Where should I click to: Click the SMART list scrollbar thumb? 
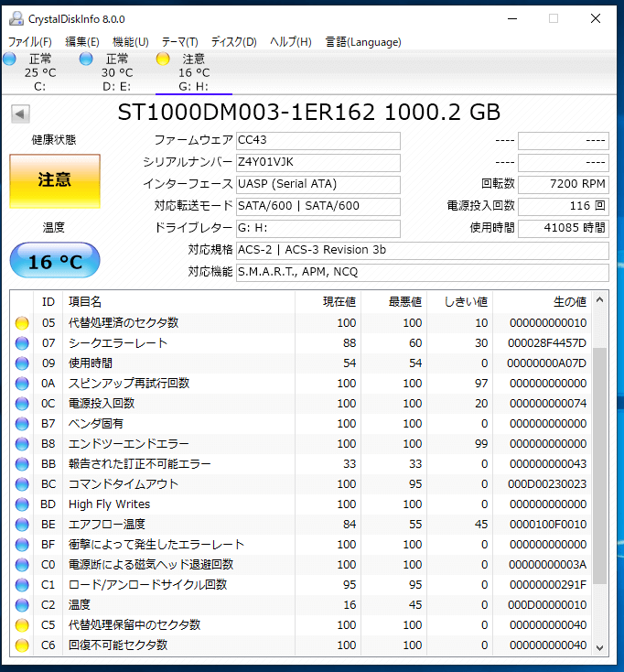599,466
